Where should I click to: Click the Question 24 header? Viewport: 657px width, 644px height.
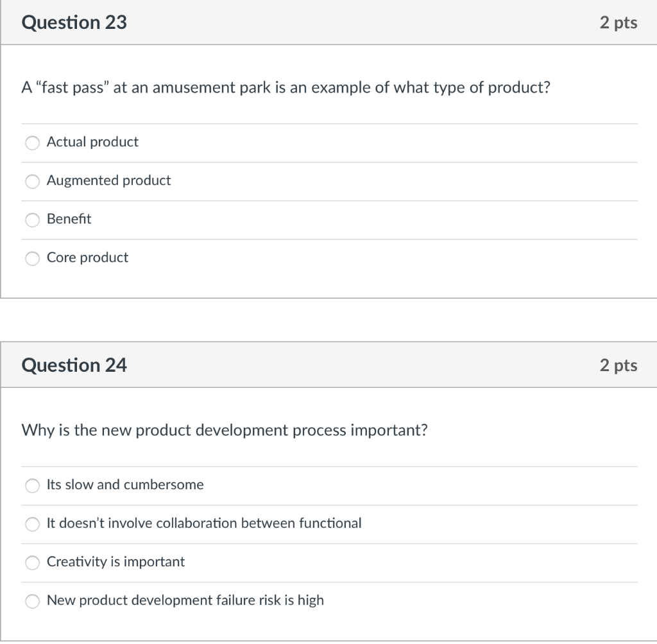point(74,364)
